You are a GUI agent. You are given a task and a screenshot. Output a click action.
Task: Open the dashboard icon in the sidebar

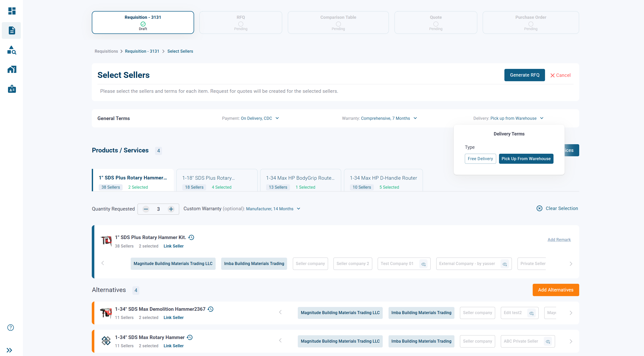click(x=11, y=11)
